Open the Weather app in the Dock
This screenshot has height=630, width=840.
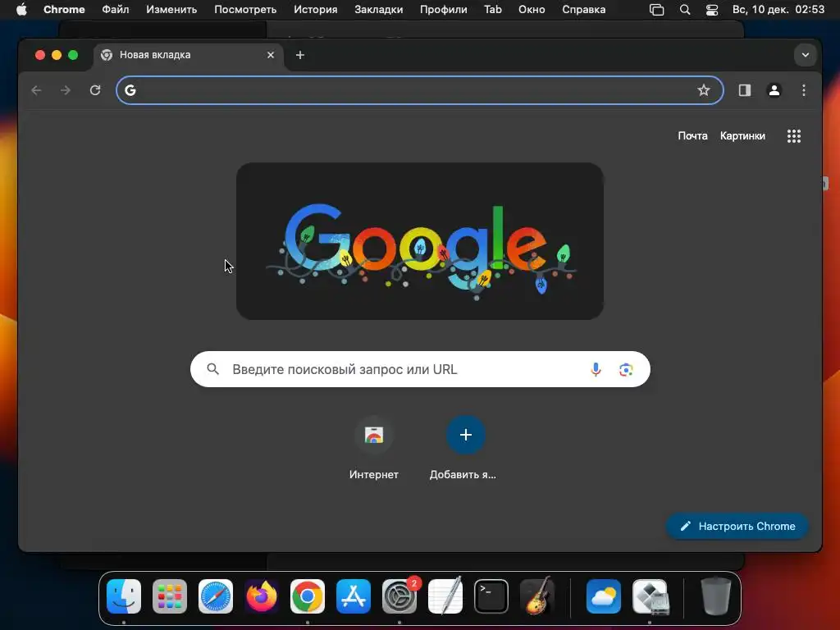pos(604,596)
